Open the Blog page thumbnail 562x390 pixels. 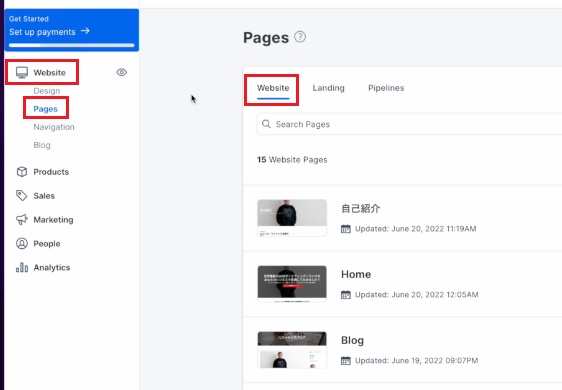coord(292,350)
